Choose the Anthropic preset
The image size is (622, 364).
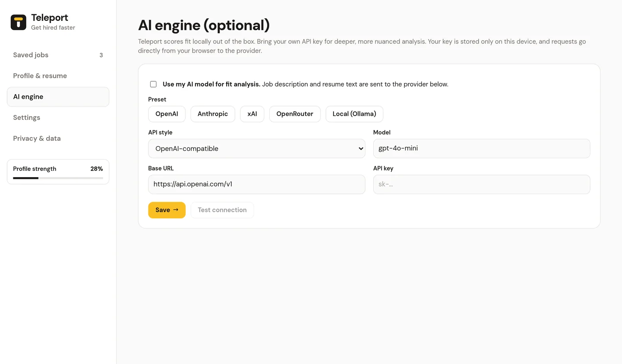[x=213, y=114]
